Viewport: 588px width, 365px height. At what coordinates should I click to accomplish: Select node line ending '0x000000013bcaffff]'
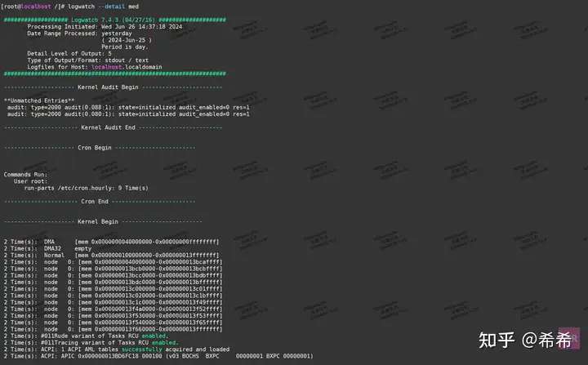tap(113, 262)
